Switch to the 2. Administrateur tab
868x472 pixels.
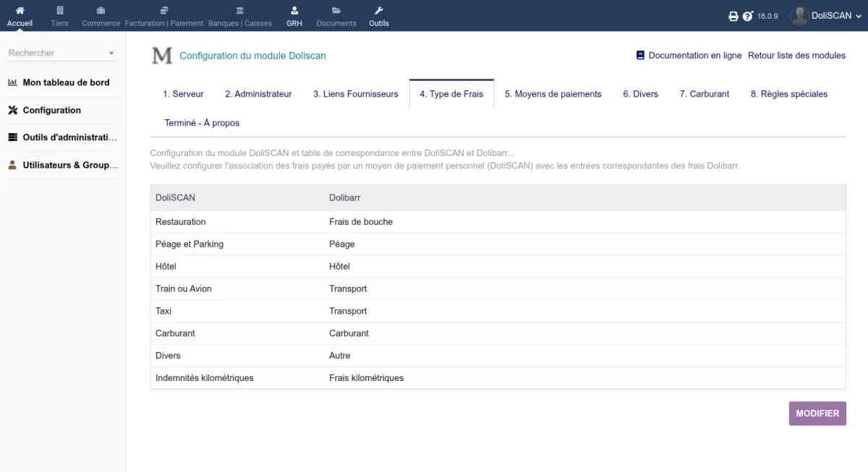click(258, 94)
